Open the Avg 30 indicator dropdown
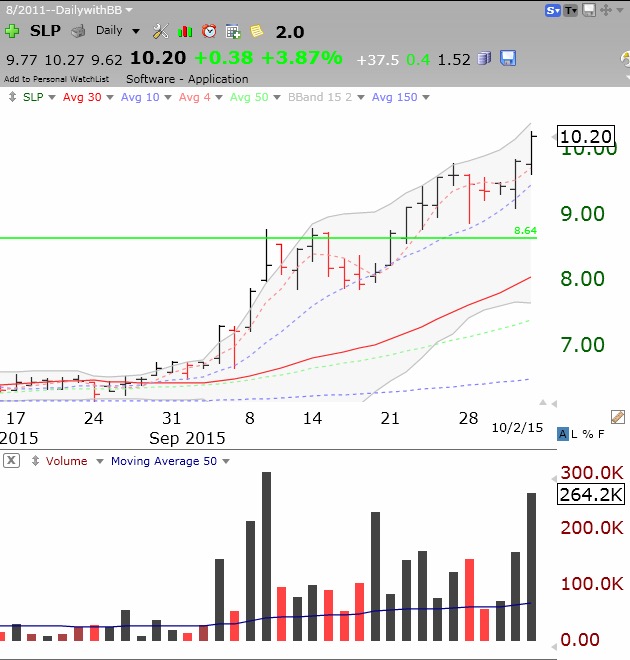This screenshot has width=630, height=660. point(87,97)
